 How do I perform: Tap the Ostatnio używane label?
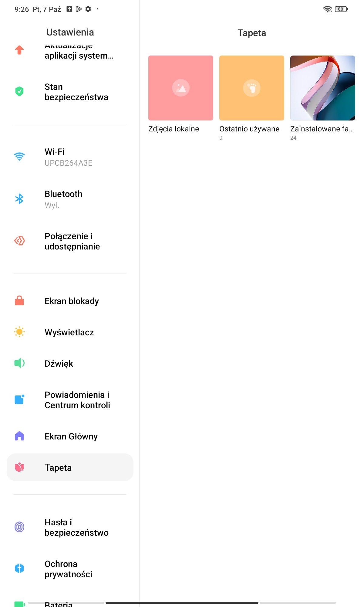click(x=249, y=129)
